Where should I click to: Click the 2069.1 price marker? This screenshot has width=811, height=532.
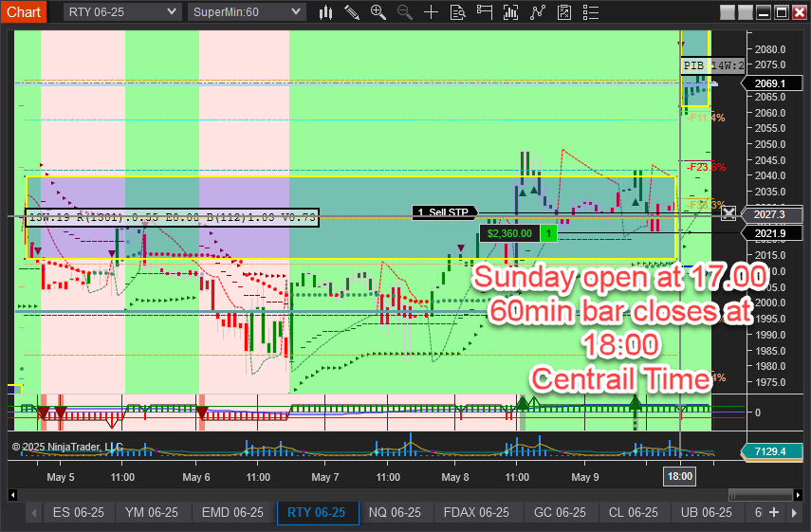(772, 83)
